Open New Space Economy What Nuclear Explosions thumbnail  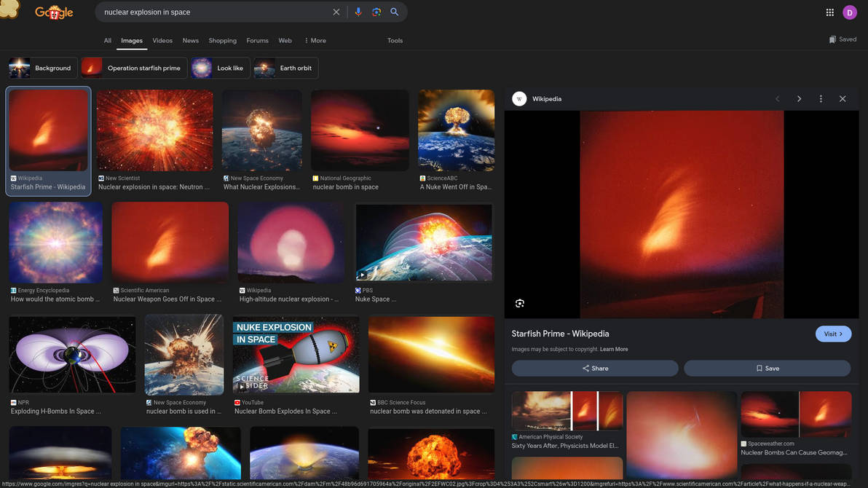(x=262, y=130)
